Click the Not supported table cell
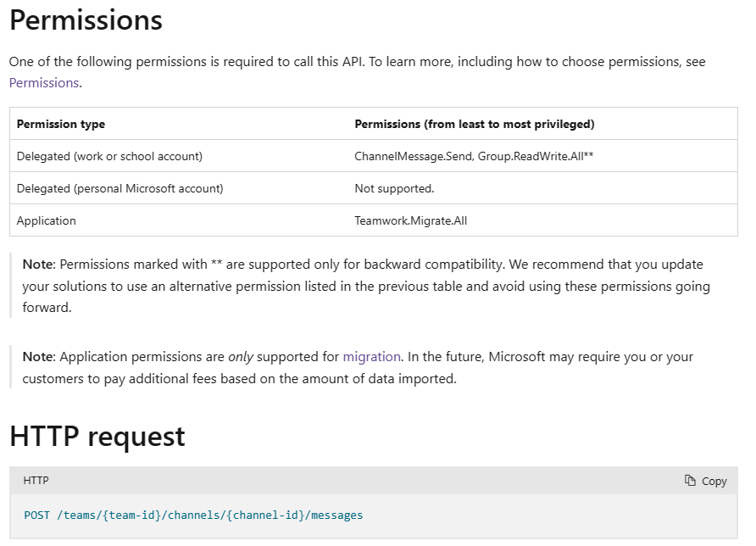Image resolution: width=756 pixels, height=546 pixels. pos(394,188)
